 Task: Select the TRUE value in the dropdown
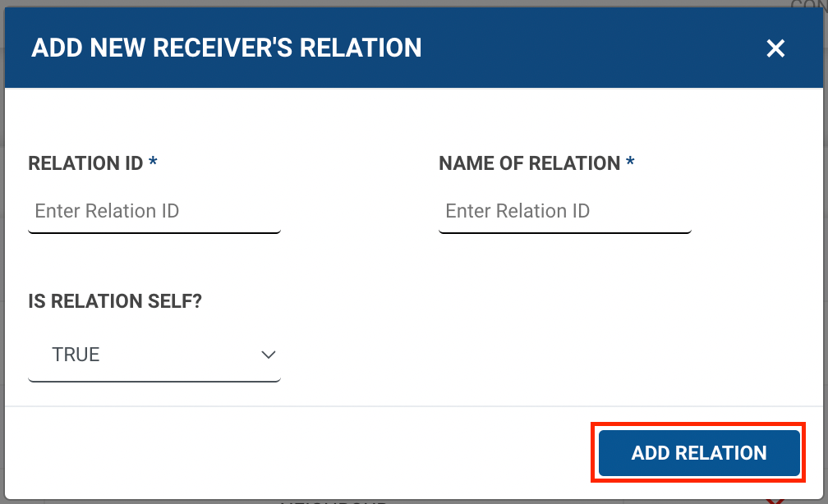point(76,355)
